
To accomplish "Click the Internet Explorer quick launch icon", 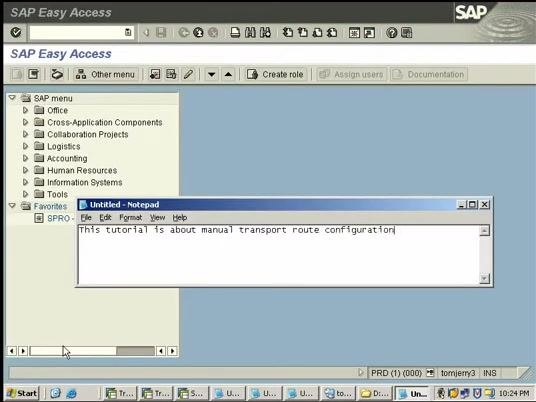I will click(71, 393).
